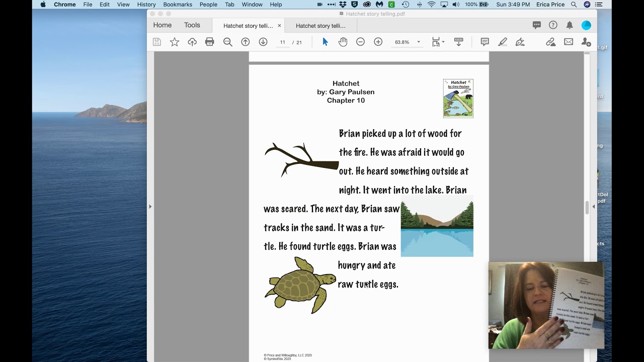Open the View menu
644x362 pixels.
tap(123, 5)
